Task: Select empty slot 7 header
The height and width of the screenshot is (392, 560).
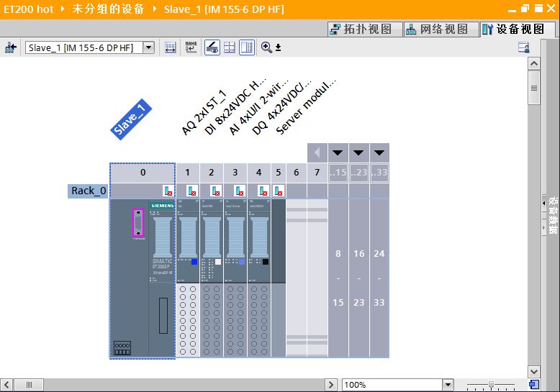Action: pos(317,173)
